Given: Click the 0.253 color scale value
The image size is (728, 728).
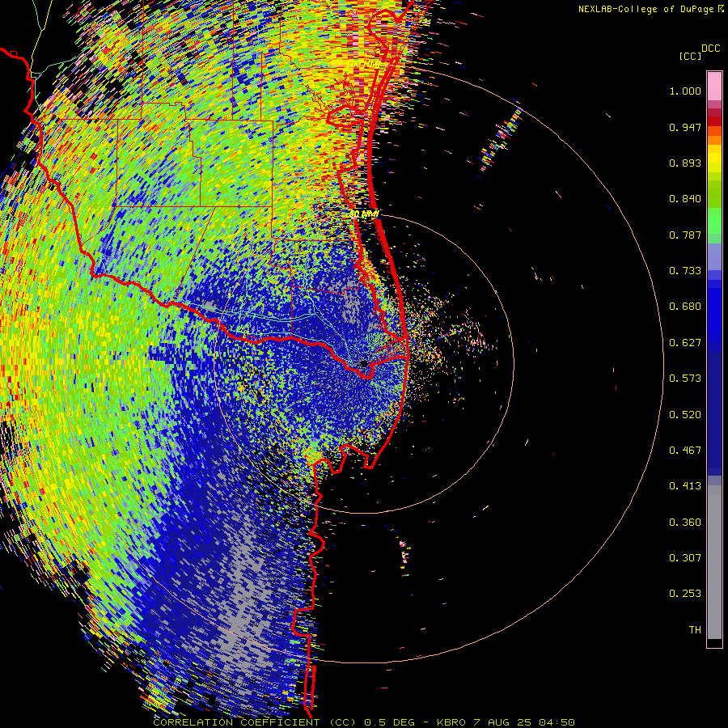Looking at the screenshot, I should pyautogui.click(x=685, y=594).
